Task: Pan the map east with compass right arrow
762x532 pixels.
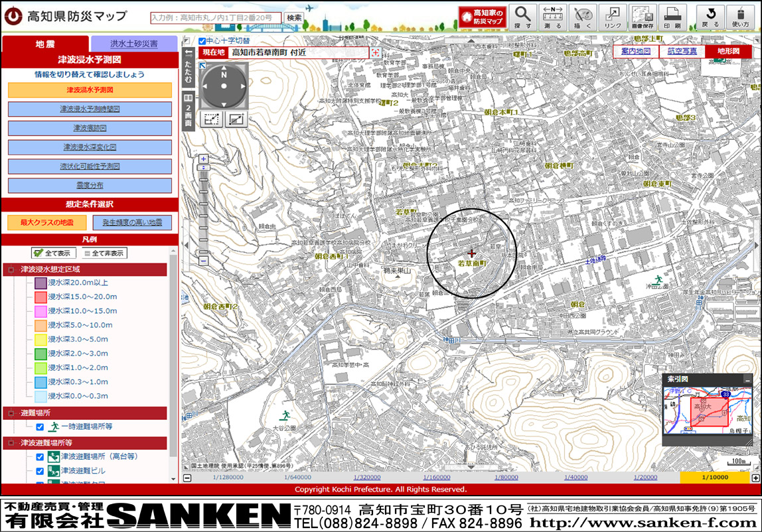Action: coord(242,86)
